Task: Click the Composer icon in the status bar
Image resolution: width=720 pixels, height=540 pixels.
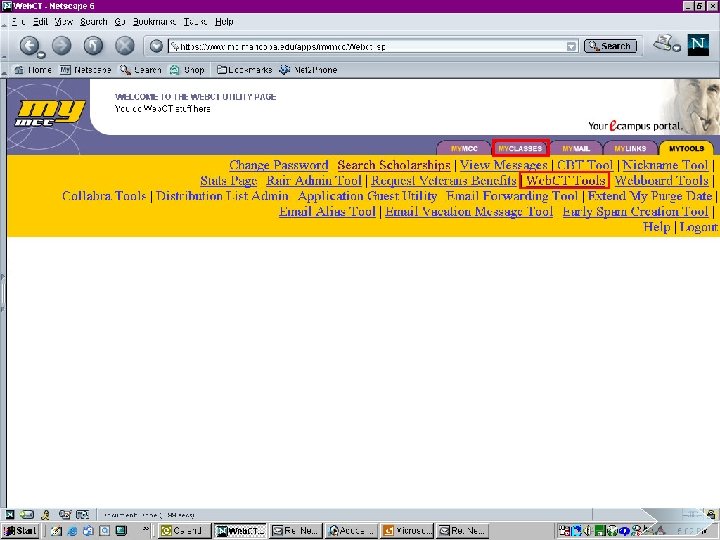Action: pyautogui.click(x=65, y=514)
